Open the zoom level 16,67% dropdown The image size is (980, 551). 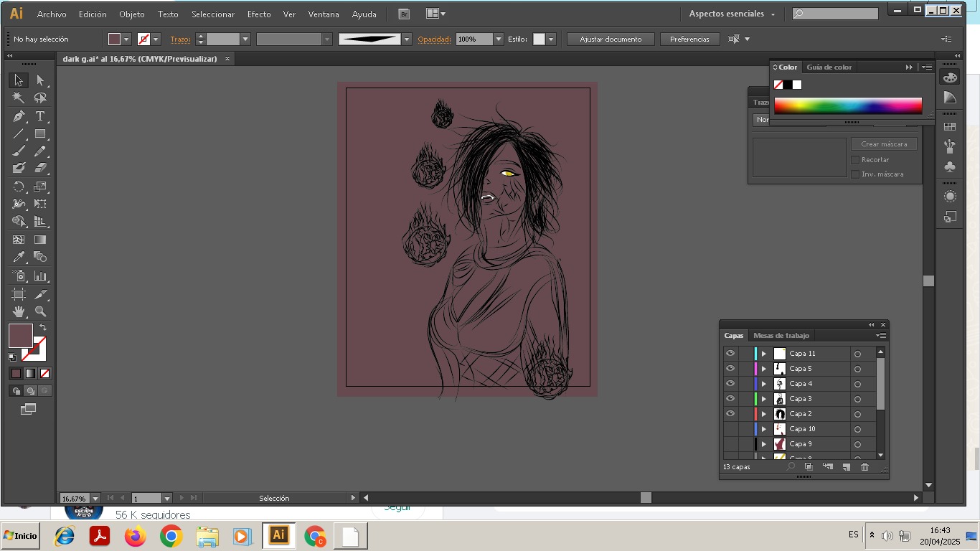point(95,498)
